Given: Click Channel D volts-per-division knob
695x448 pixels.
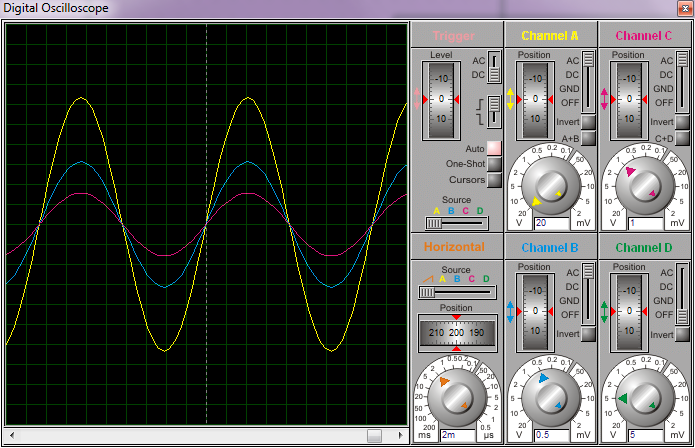Looking at the screenshot, I should (x=645, y=397).
